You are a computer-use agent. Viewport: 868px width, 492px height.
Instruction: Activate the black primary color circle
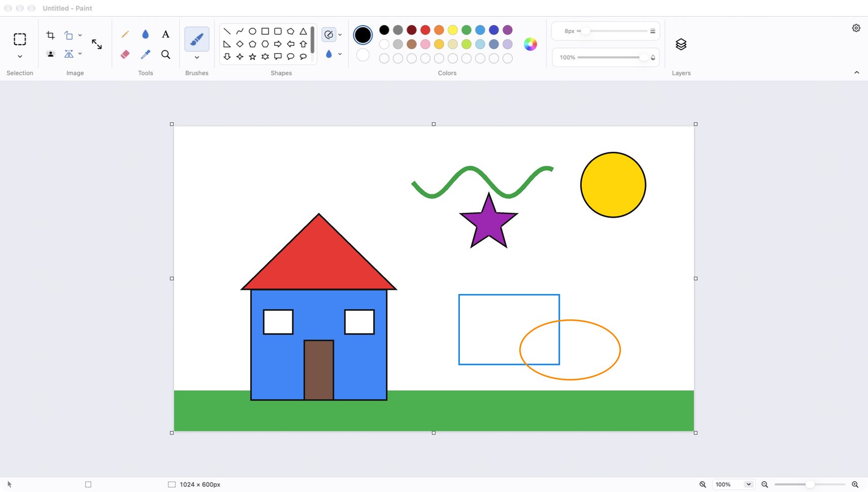tap(363, 35)
